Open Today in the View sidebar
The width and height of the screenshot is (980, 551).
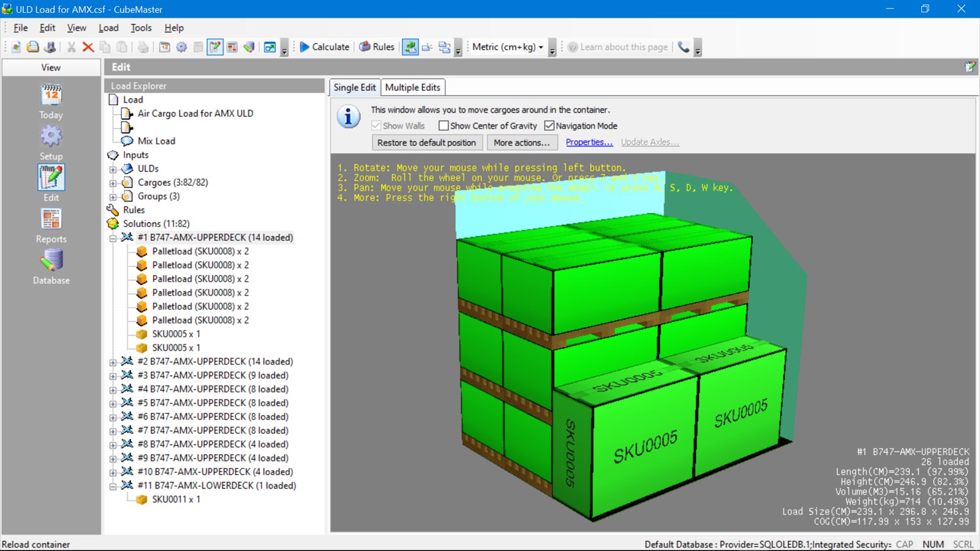51,102
